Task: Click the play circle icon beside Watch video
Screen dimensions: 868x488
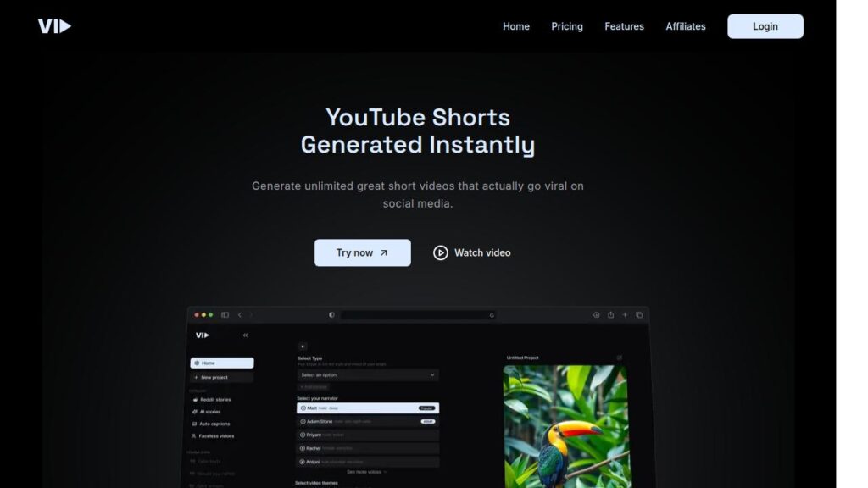Action: [x=440, y=252]
